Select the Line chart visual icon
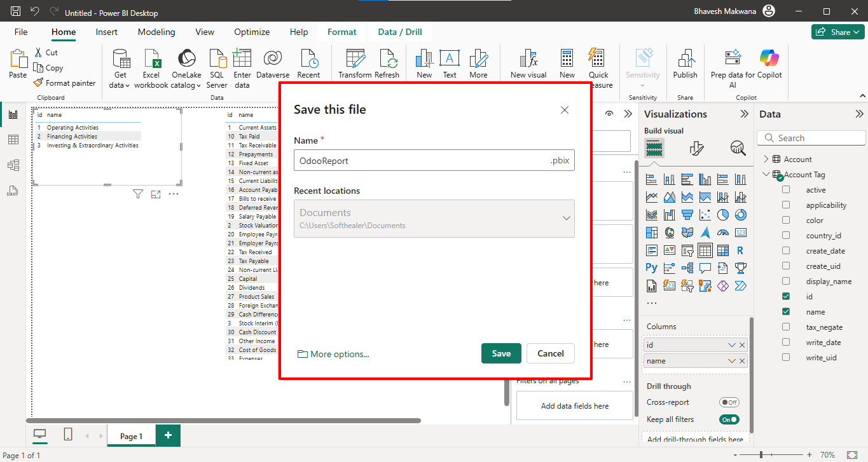This screenshot has height=462, width=868. (x=651, y=197)
